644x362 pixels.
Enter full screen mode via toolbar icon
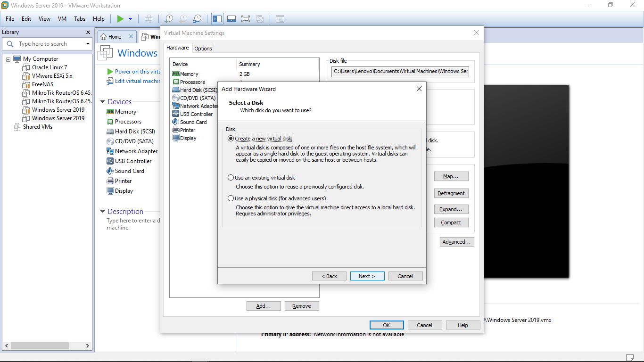point(246,19)
